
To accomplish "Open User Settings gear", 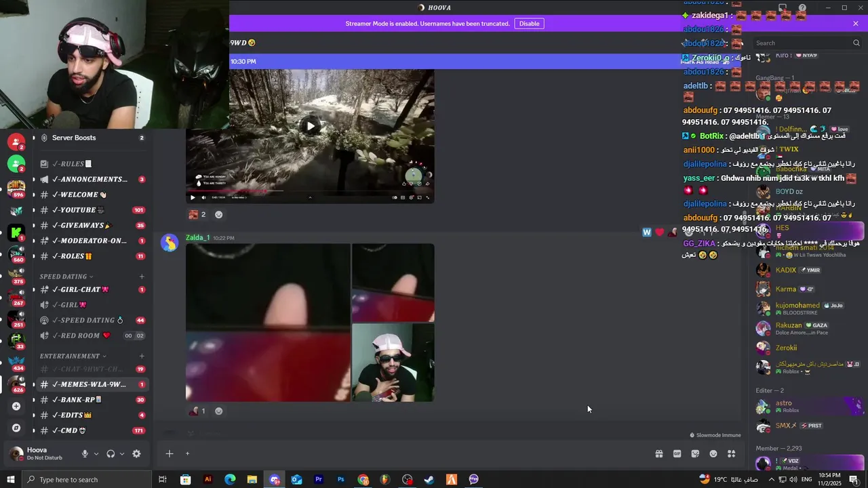I will tap(136, 453).
